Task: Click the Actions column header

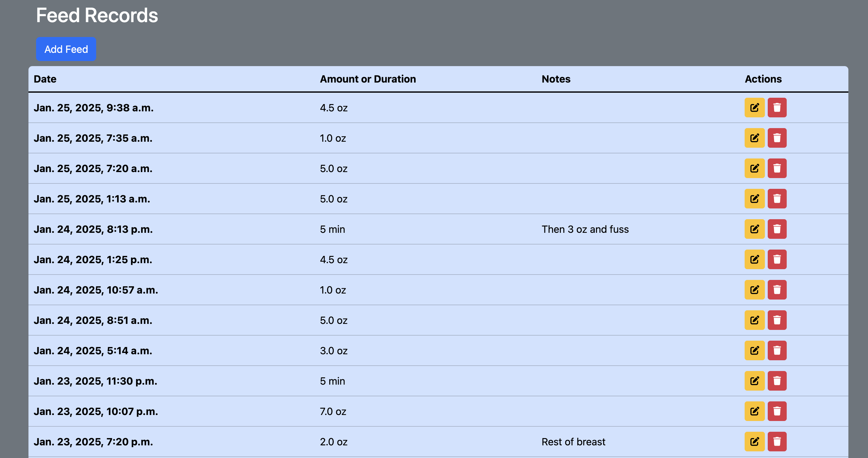Action: [763, 79]
